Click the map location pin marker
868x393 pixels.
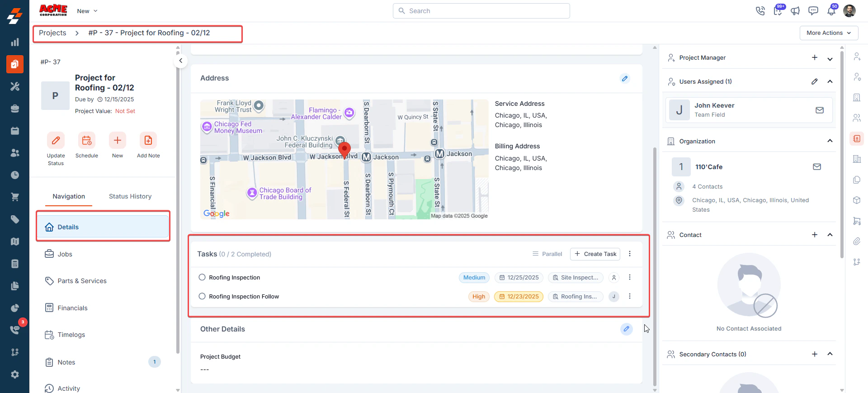pyautogui.click(x=344, y=150)
